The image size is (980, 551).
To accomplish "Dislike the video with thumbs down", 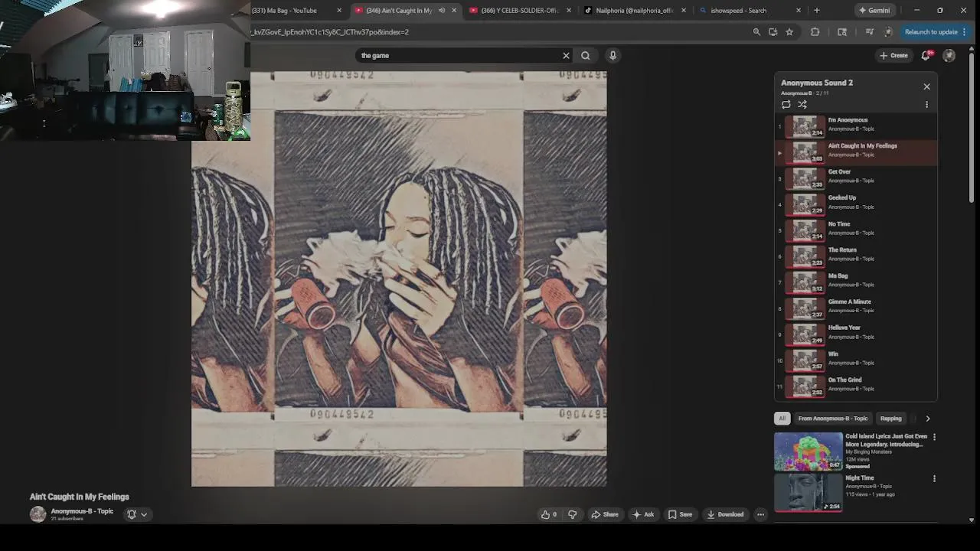I will 572,514.
